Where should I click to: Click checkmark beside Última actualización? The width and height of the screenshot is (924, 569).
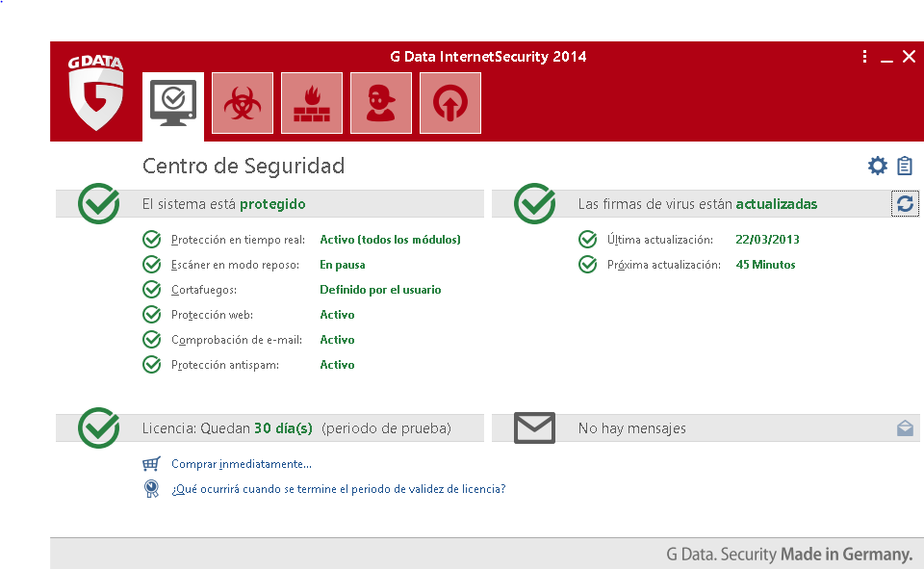tap(587, 240)
